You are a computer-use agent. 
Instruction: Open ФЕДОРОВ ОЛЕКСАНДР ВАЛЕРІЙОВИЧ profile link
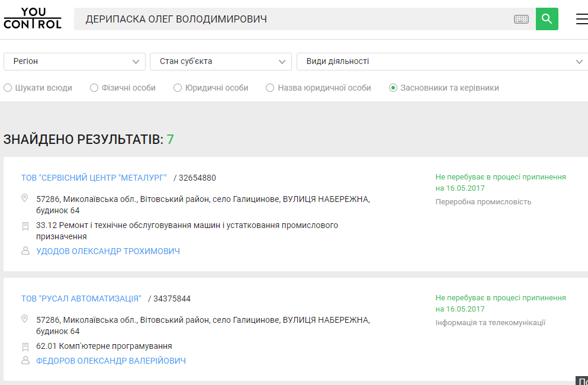[111, 361]
